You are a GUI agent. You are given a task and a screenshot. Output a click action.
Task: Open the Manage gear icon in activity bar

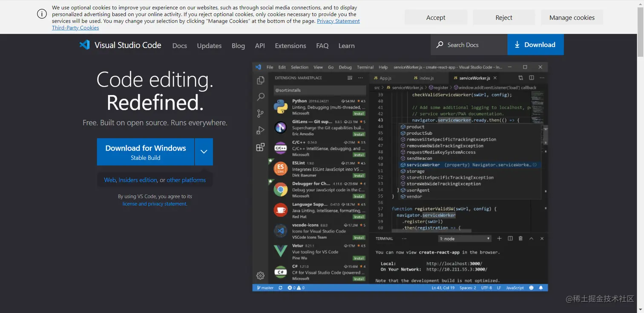pyautogui.click(x=260, y=275)
